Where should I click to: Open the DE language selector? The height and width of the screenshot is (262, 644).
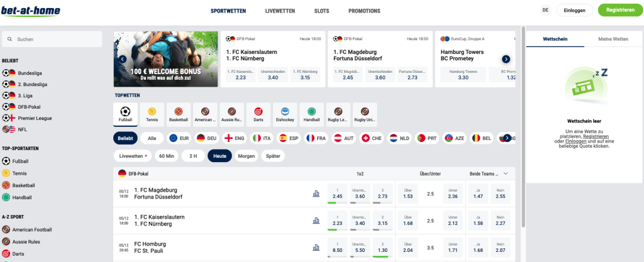pos(545,10)
